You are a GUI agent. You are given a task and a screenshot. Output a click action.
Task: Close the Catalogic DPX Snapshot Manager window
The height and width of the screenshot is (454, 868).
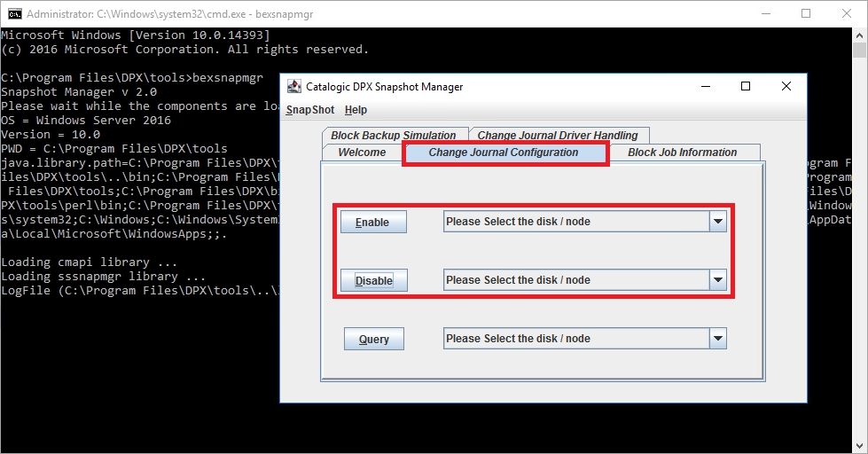click(786, 87)
